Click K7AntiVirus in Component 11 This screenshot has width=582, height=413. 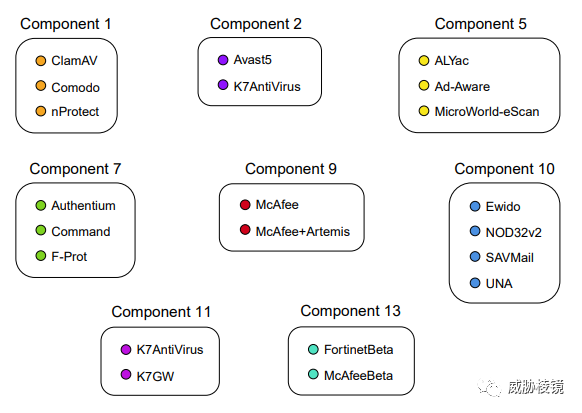(170, 350)
